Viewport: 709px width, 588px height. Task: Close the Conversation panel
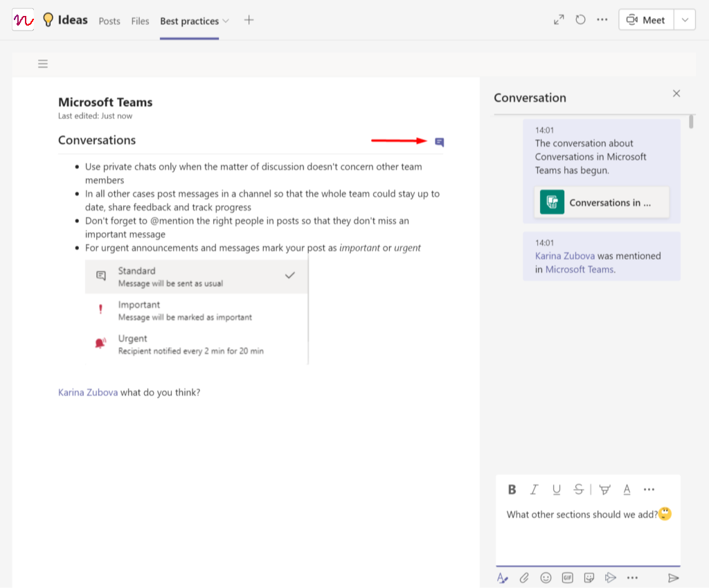click(x=676, y=93)
